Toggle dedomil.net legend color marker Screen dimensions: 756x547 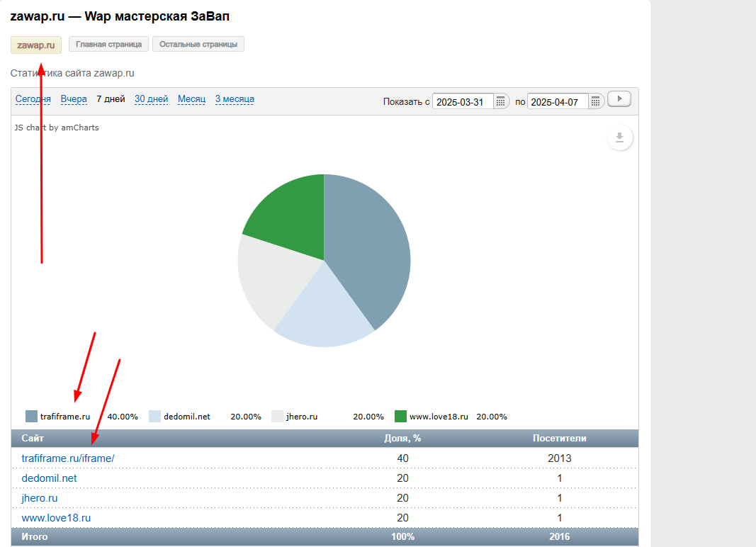[154, 417]
